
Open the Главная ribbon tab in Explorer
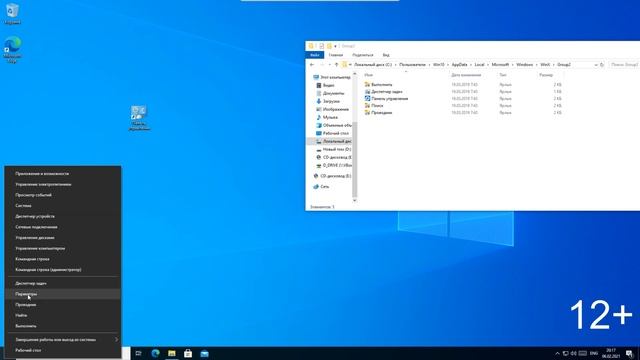point(336,55)
